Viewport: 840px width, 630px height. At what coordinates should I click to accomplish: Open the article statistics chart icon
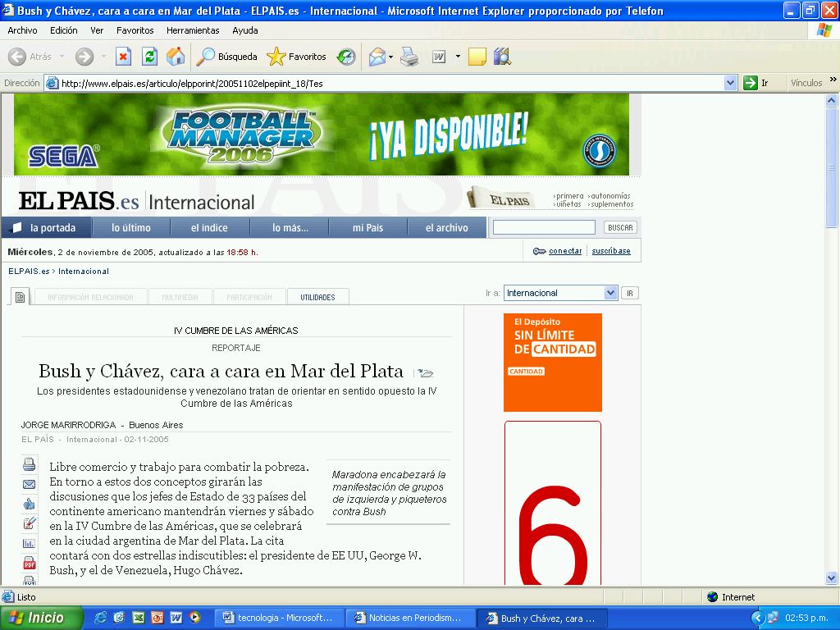30,543
